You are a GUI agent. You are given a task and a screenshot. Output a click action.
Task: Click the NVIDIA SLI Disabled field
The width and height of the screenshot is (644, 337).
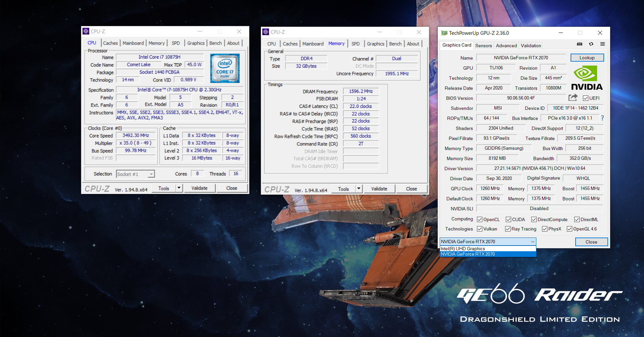pos(540,208)
